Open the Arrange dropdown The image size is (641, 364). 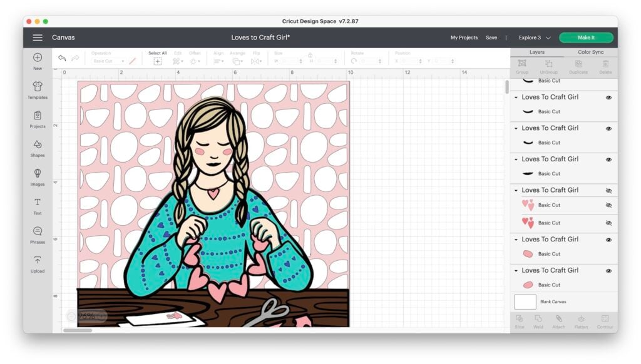click(237, 61)
